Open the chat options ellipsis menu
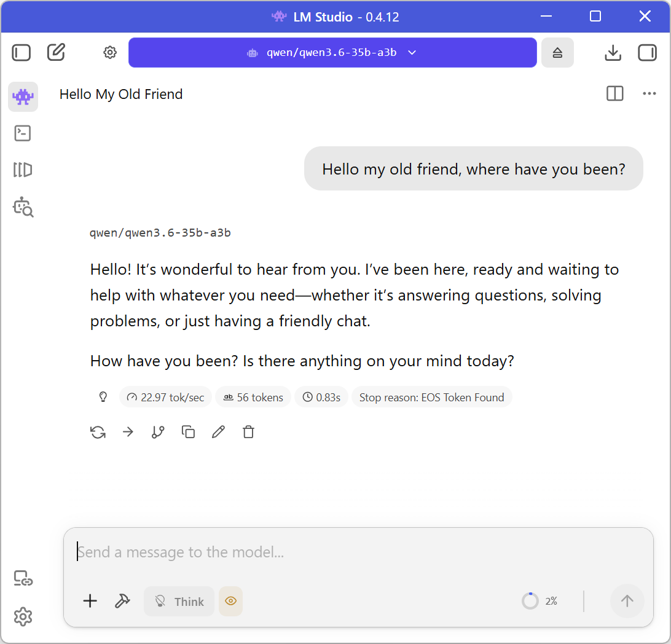The image size is (671, 644). point(649,93)
